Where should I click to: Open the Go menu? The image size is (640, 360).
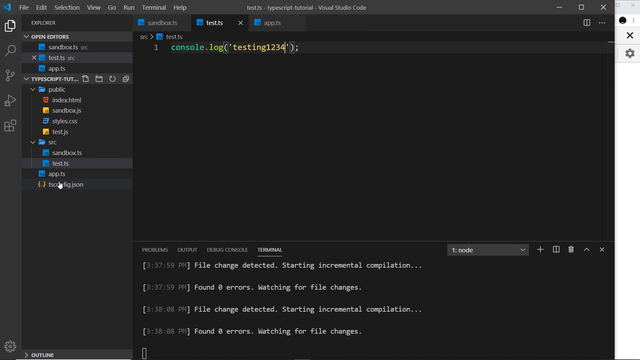(x=112, y=7)
